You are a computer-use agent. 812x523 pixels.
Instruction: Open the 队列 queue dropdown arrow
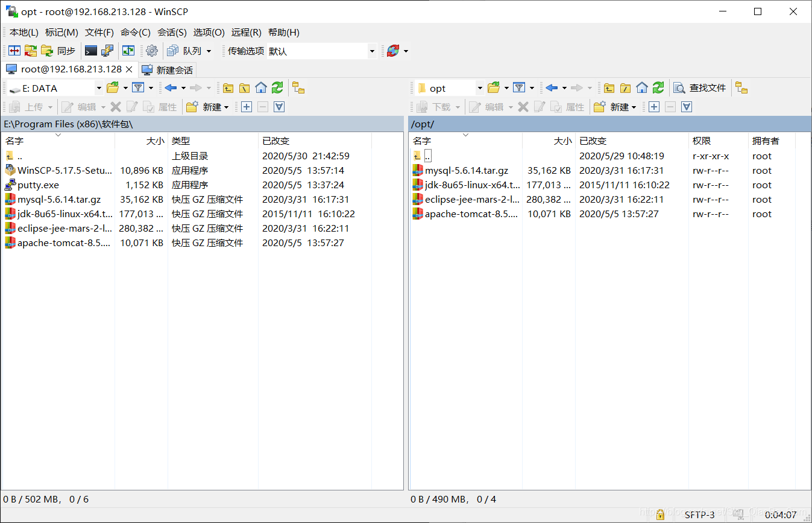point(209,51)
